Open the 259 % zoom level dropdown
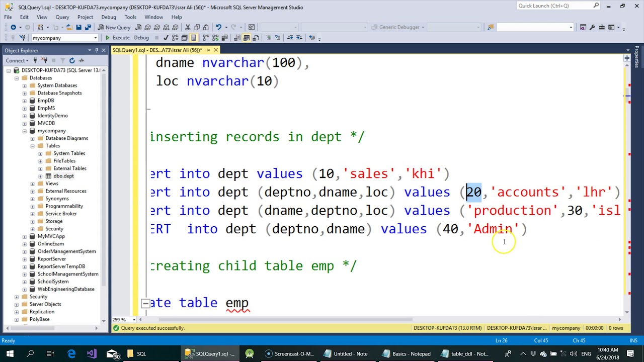The width and height of the screenshot is (644, 362). [134, 320]
